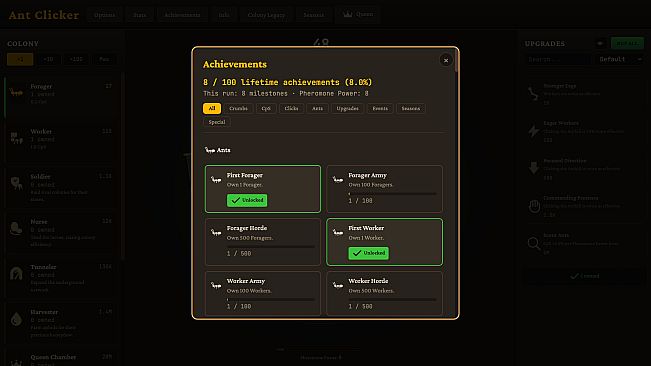Click the ant icon on First Worker card
Viewport: 651px width, 366px height.
tap(338, 232)
